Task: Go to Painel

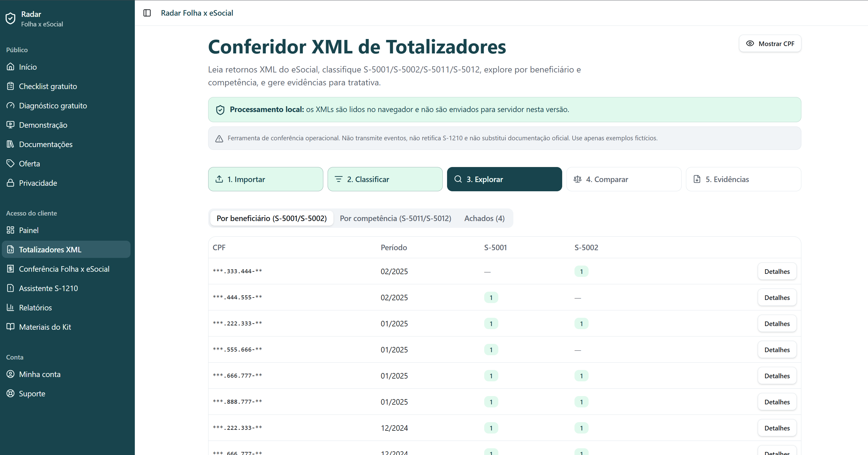Action: pos(66,230)
